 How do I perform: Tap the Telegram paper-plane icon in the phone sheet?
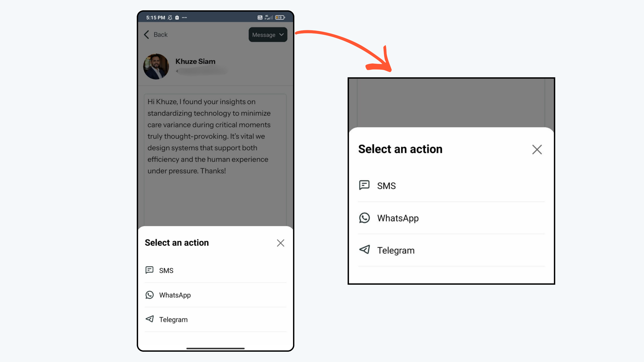149,319
